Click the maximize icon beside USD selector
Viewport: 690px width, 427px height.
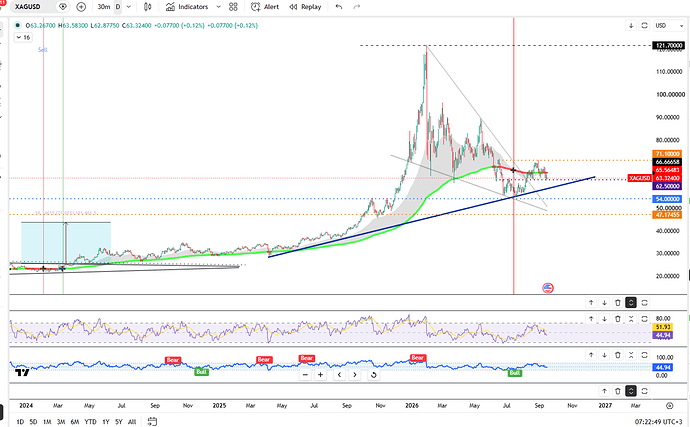coord(644,26)
